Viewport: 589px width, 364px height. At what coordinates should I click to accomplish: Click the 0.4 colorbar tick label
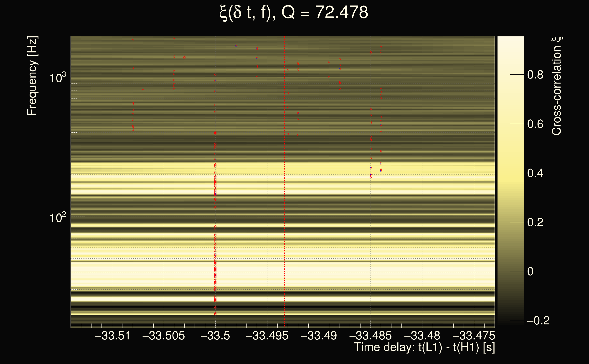point(535,173)
